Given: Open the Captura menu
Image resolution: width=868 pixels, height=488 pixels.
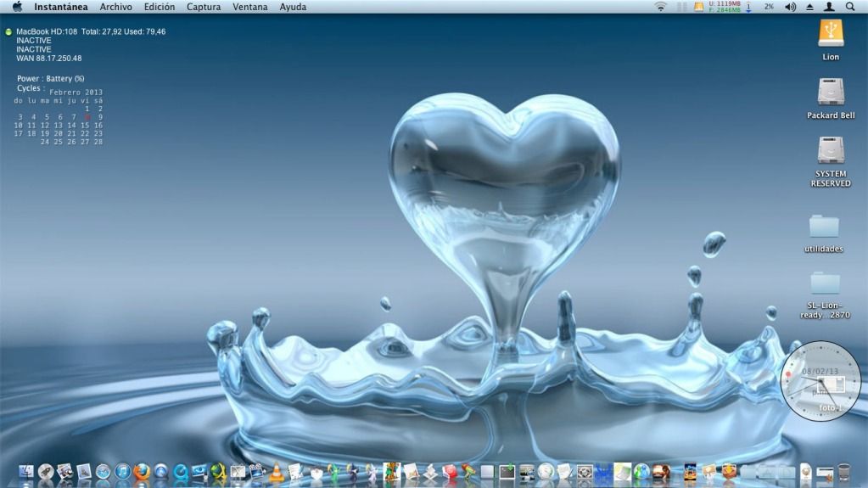Looking at the screenshot, I should pyautogui.click(x=204, y=7).
